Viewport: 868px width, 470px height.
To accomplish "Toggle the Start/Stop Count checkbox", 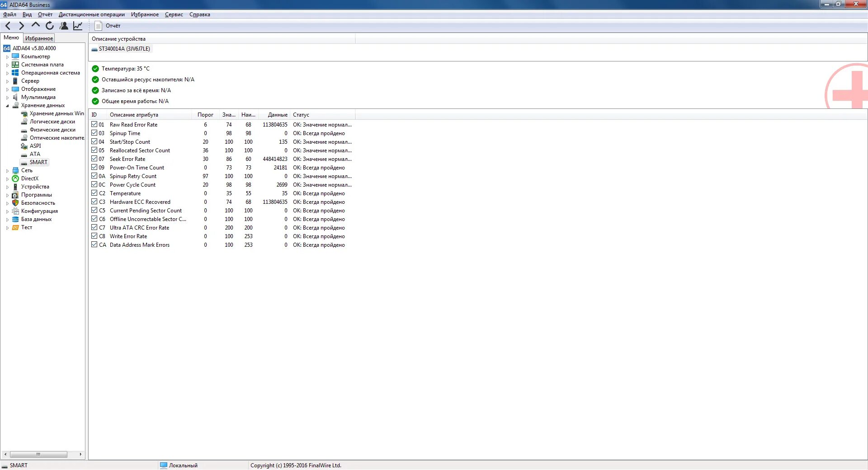I will coord(94,141).
